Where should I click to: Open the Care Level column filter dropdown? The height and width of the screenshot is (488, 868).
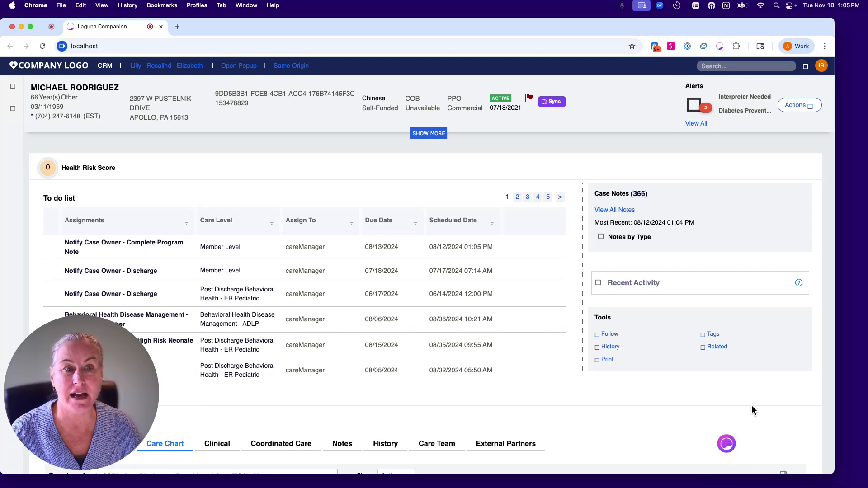click(x=271, y=221)
